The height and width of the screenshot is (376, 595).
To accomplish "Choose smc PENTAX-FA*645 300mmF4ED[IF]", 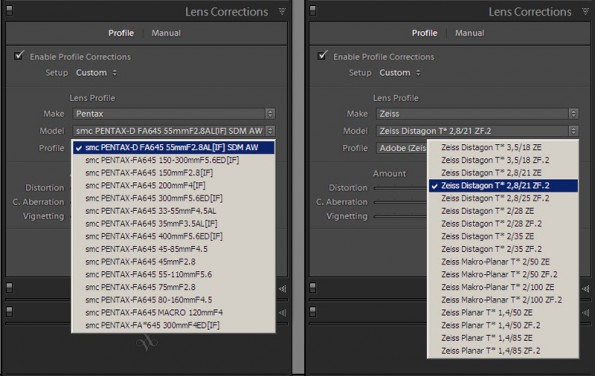I will tap(173, 325).
